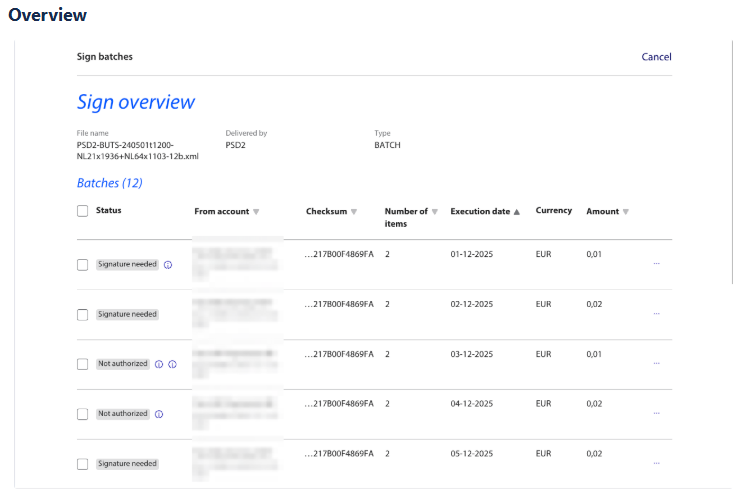Click info icon in 04-12-2025 Not authorized row
This screenshot has width=744, height=491.
[159, 414]
